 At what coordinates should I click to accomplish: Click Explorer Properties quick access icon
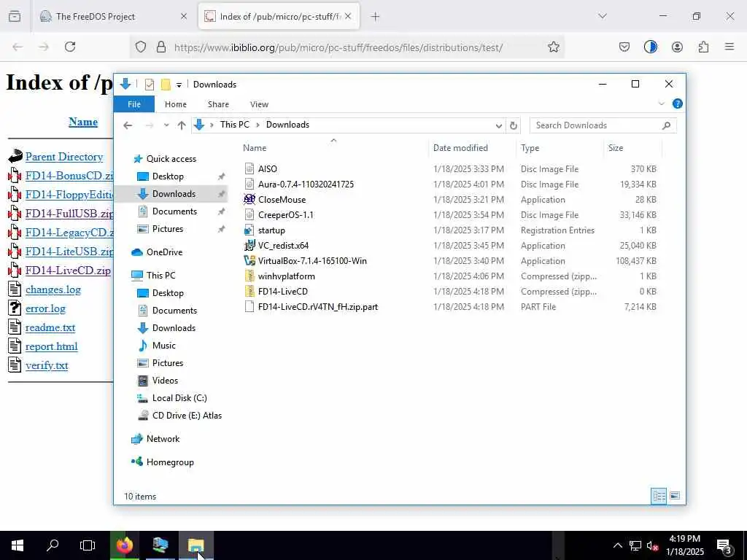[x=150, y=85]
